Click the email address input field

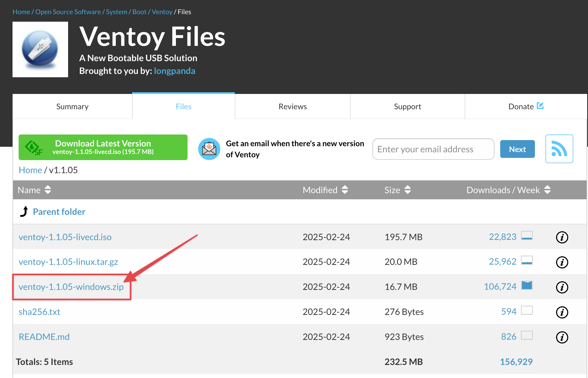click(x=433, y=149)
